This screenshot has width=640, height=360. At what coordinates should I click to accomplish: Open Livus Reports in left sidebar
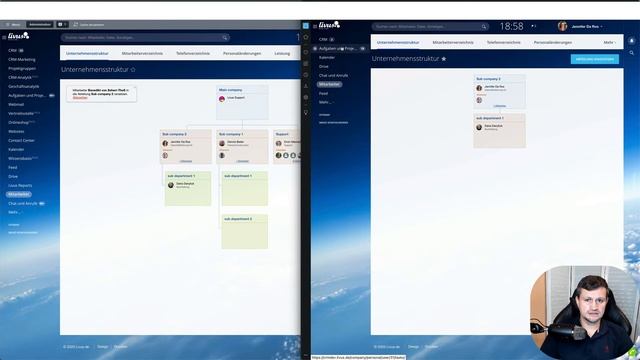point(20,185)
